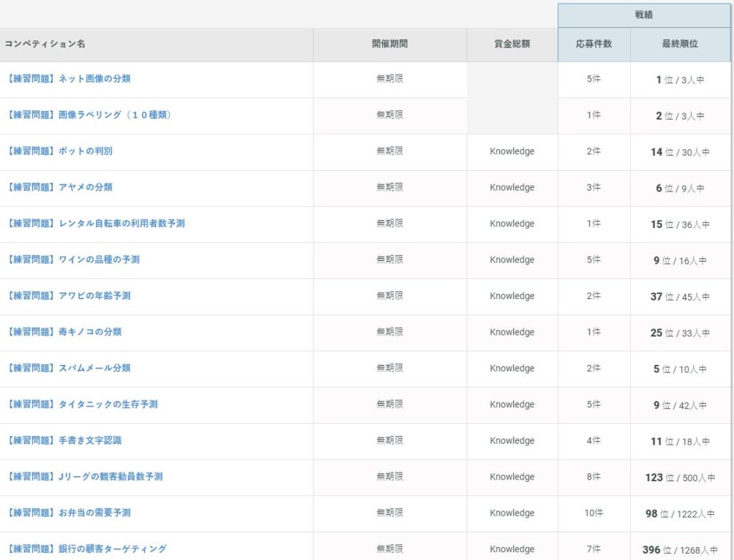Open スパムメール分類 competition link
This screenshot has height=560, width=734.
click(x=68, y=368)
